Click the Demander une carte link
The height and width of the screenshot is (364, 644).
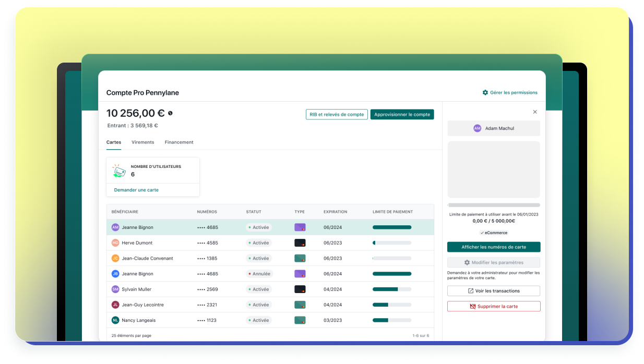[x=136, y=190]
